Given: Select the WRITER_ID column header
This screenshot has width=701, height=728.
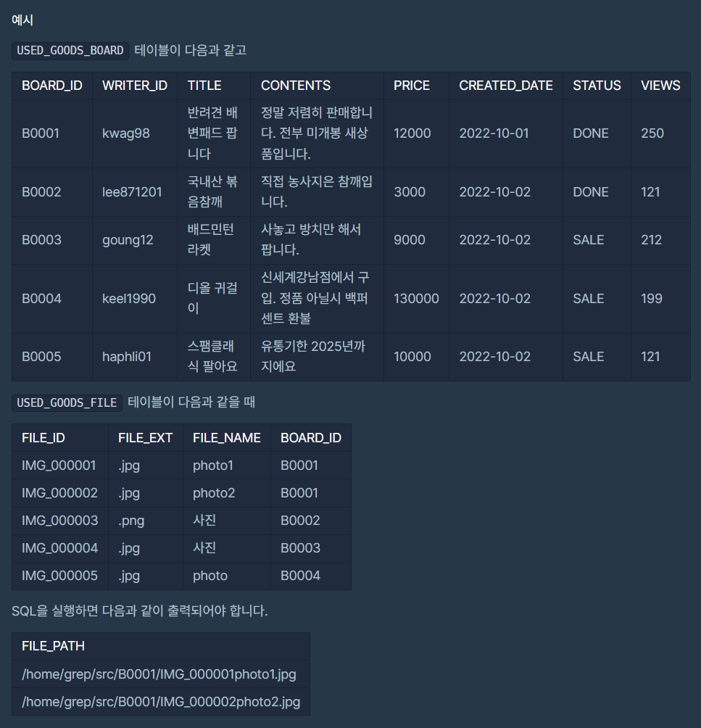Looking at the screenshot, I should pyautogui.click(x=135, y=86).
